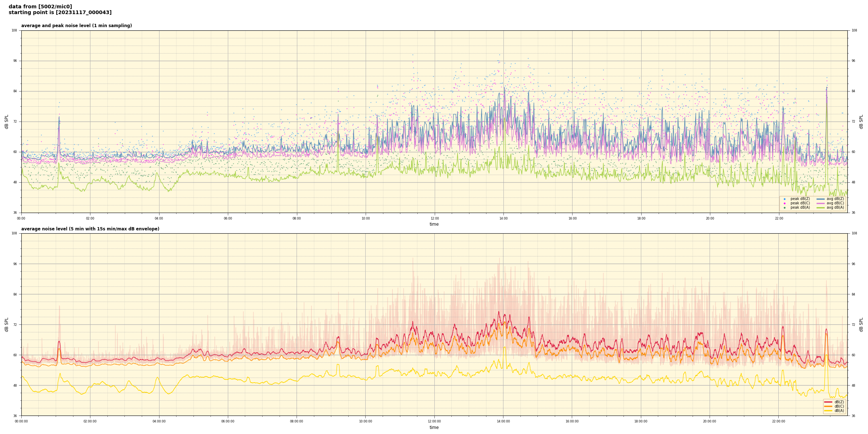Image resolution: width=868 pixels, height=434 pixels.
Task: Click the avg dB(C) legend line sample
Action: pyautogui.click(x=821, y=203)
